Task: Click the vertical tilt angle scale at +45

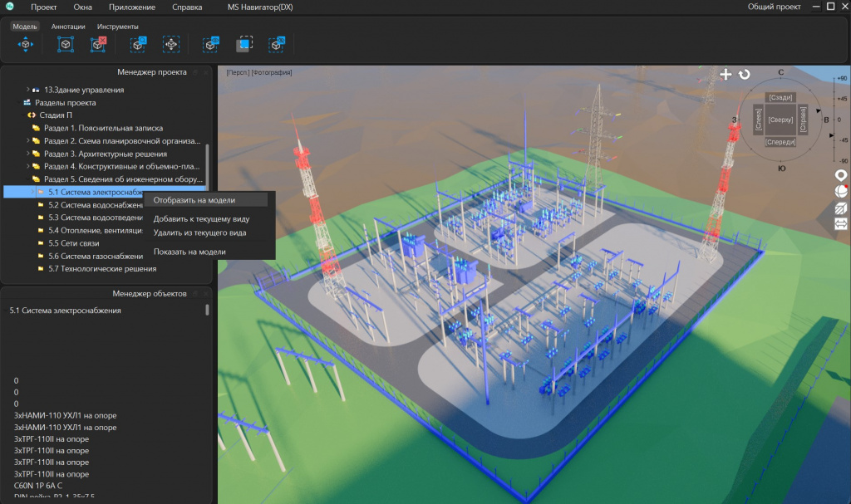Action: click(841, 99)
